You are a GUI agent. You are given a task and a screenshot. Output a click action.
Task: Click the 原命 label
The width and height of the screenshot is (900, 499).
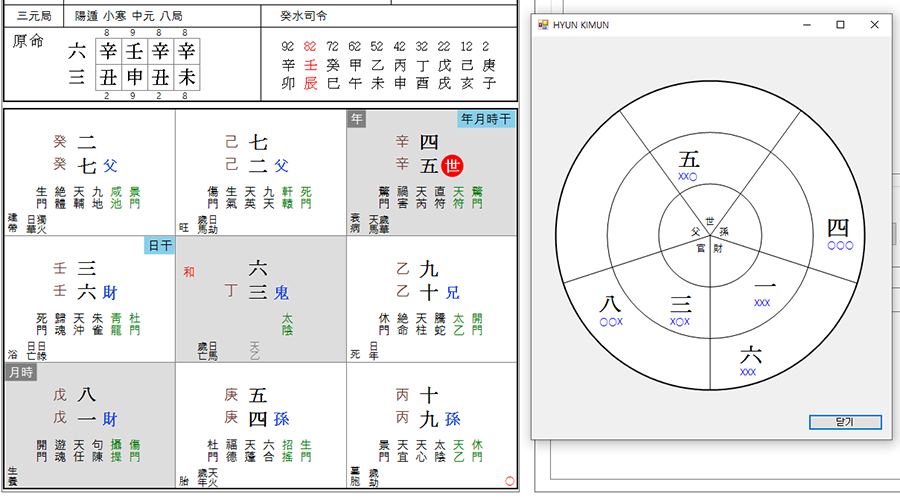(28, 41)
